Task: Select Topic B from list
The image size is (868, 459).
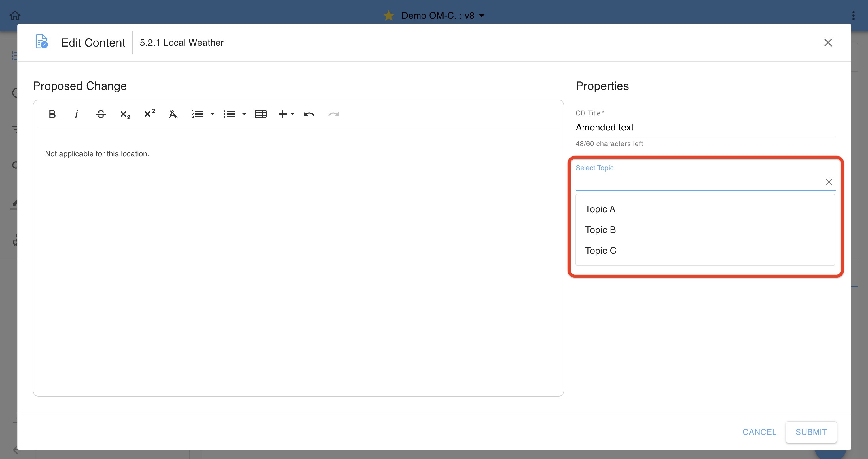Action: [600, 230]
